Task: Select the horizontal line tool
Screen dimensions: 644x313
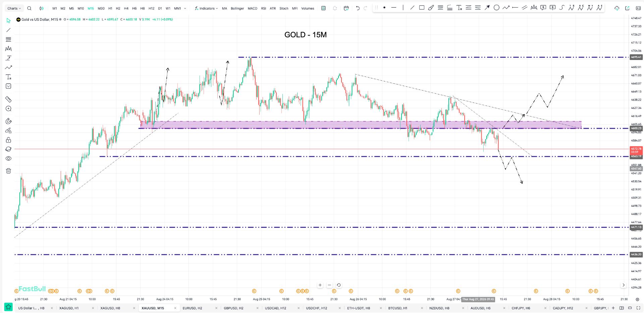Action: point(394,8)
